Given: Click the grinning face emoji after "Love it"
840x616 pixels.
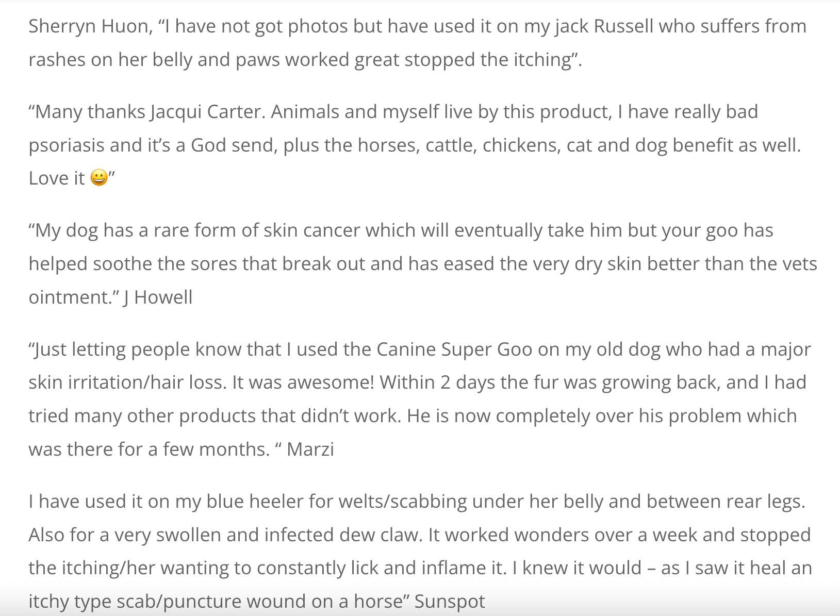Looking at the screenshot, I should [98, 178].
